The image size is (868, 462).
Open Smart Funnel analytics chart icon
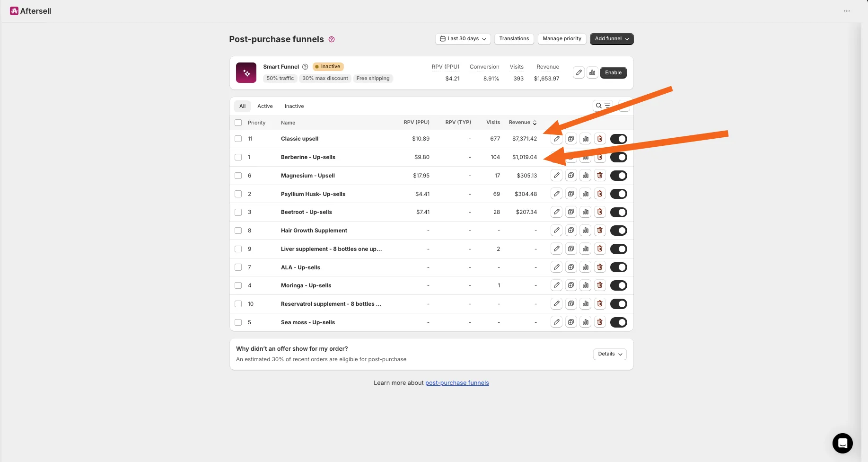click(592, 72)
